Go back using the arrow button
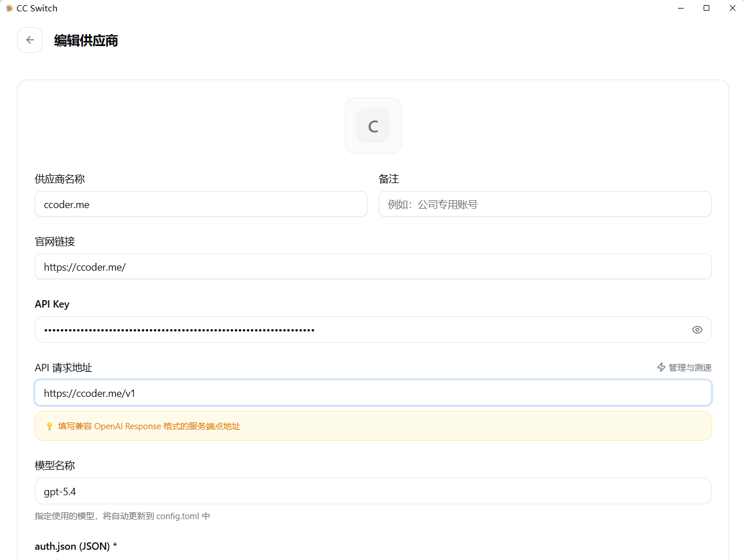Viewport: 744px width, 560px height. coord(30,40)
